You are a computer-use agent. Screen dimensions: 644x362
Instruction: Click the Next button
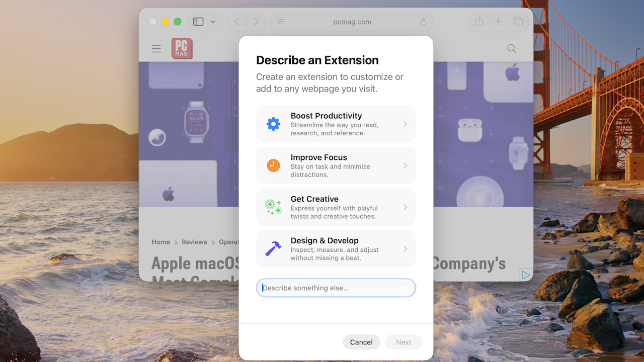404,342
